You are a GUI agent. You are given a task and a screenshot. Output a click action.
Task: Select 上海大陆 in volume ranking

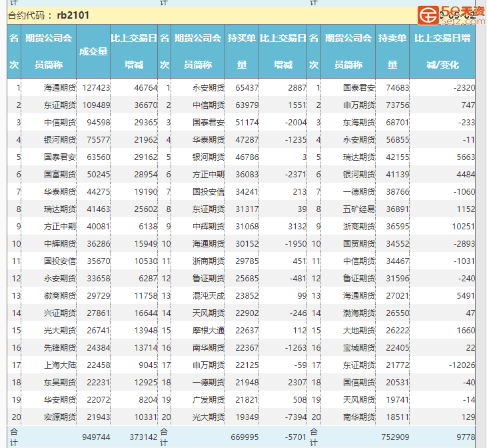(60, 365)
